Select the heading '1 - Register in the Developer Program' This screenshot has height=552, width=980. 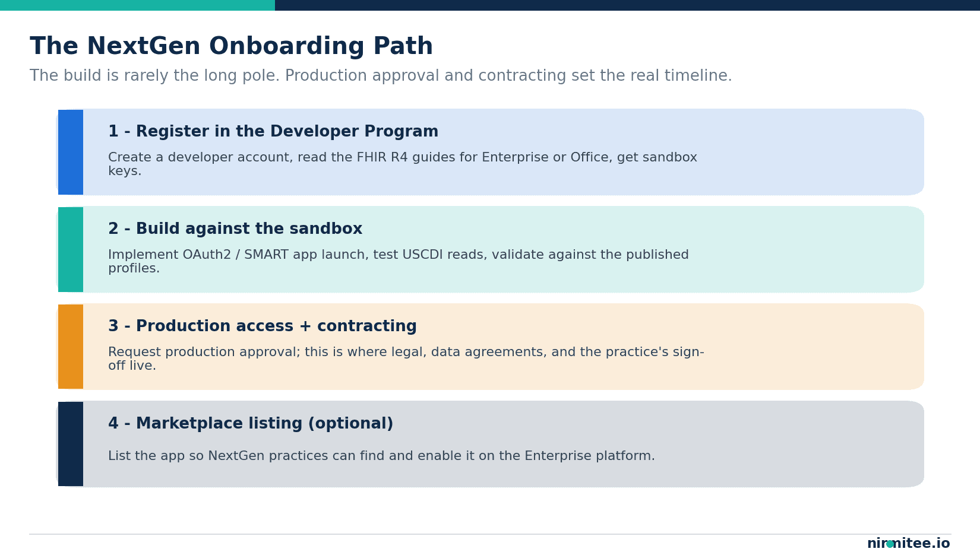pyautogui.click(x=273, y=132)
